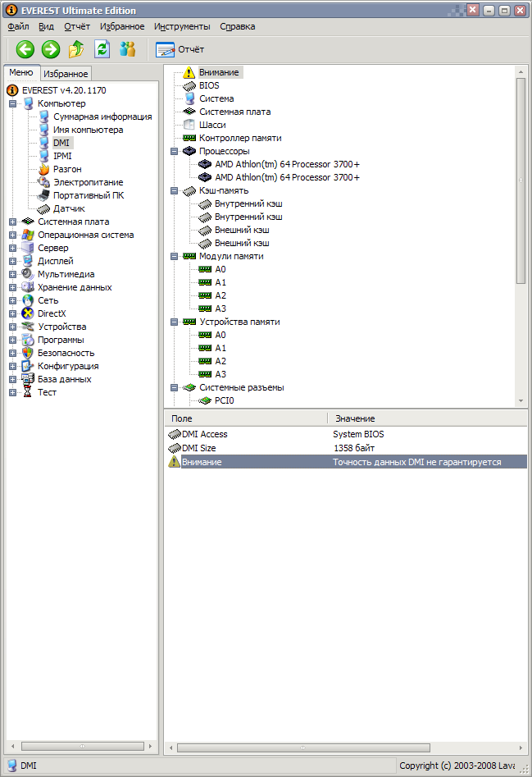This screenshot has width=532, height=777.
Task: Select A3 under Устройства памяти
Action: pos(221,374)
